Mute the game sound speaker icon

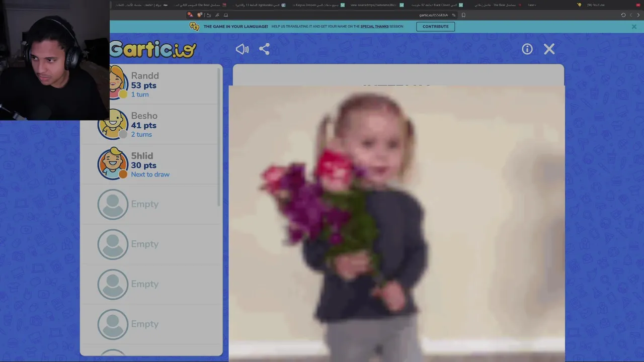click(242, 49)
